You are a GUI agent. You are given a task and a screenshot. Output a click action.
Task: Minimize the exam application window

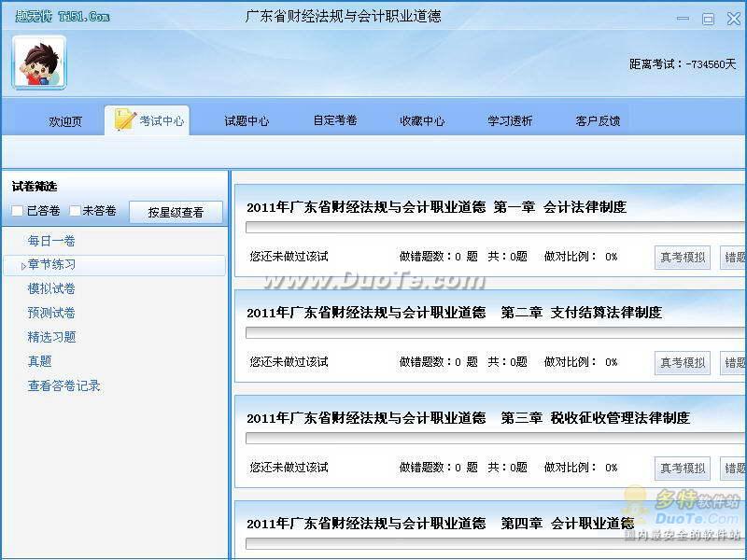683,19
